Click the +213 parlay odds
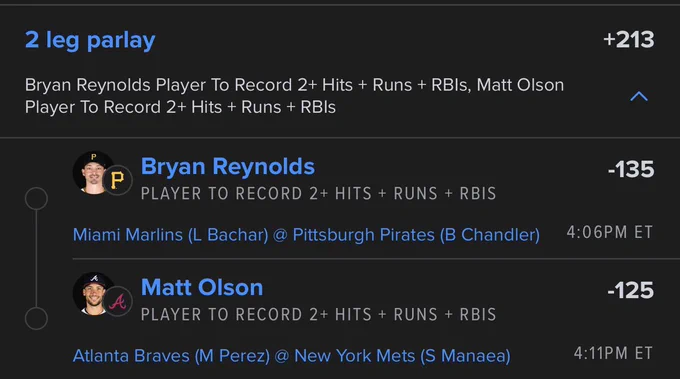 coord(628,39)
